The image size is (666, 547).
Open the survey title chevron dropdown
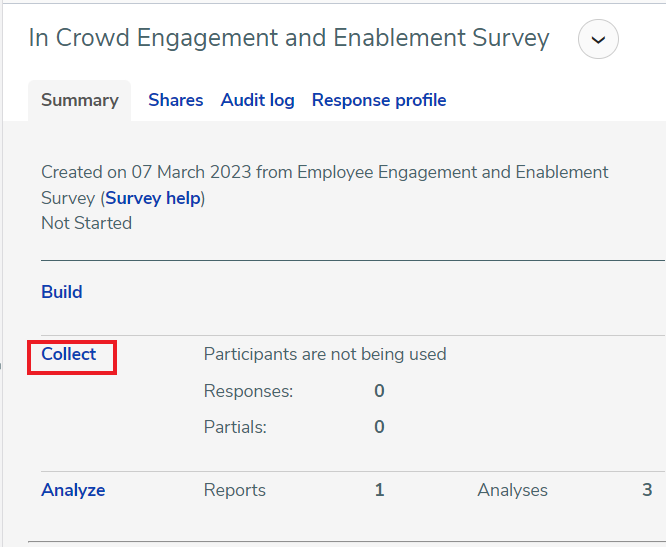tap(598, 40)
